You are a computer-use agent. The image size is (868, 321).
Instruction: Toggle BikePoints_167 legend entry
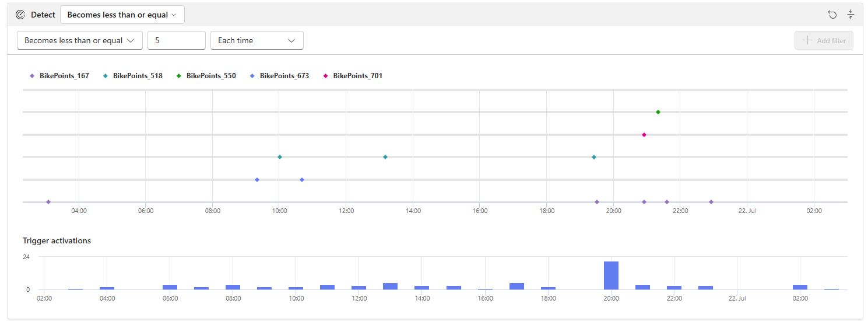pyautogui.click(x=59, y=76)
